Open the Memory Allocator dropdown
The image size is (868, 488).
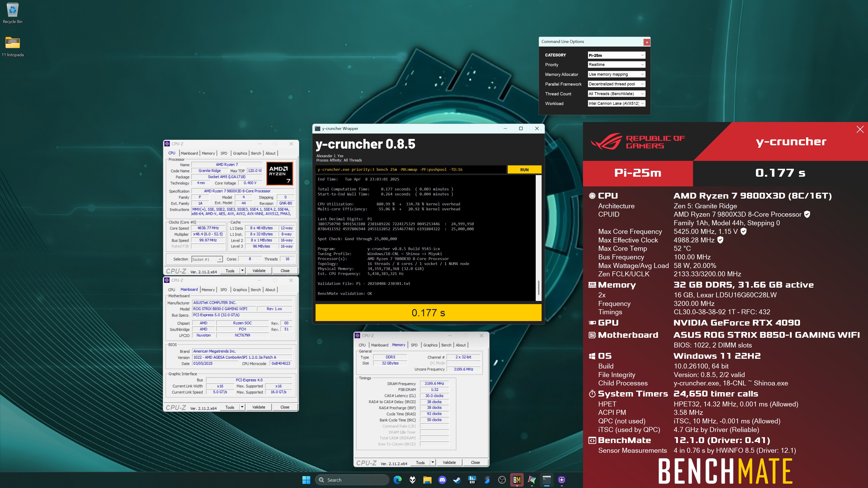[x=616, y=74]
